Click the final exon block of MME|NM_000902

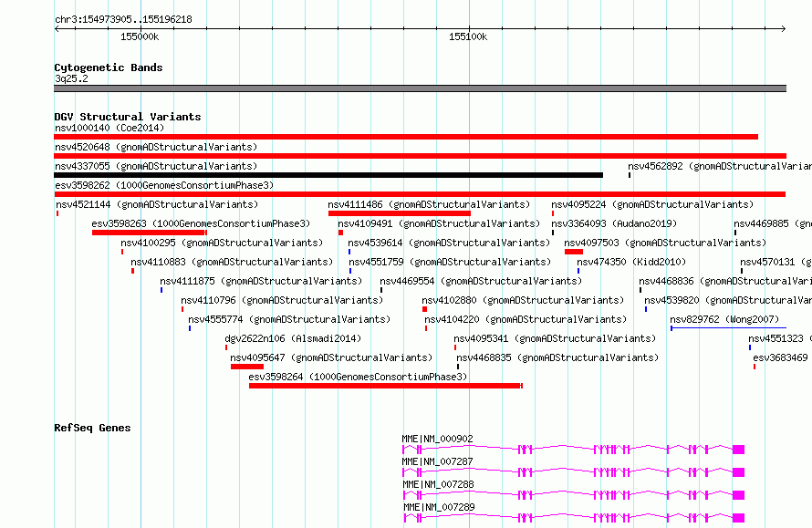[738, 450]
